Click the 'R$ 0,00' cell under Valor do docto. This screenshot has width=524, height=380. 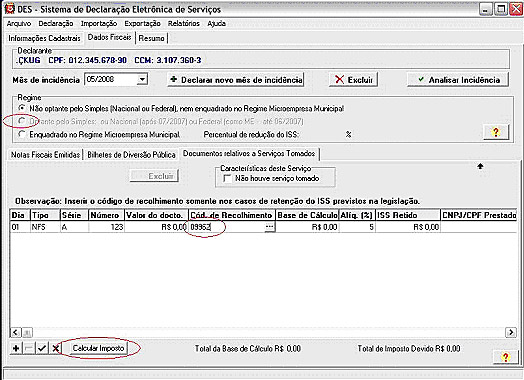pyautogui.click(x=156, y=227)
